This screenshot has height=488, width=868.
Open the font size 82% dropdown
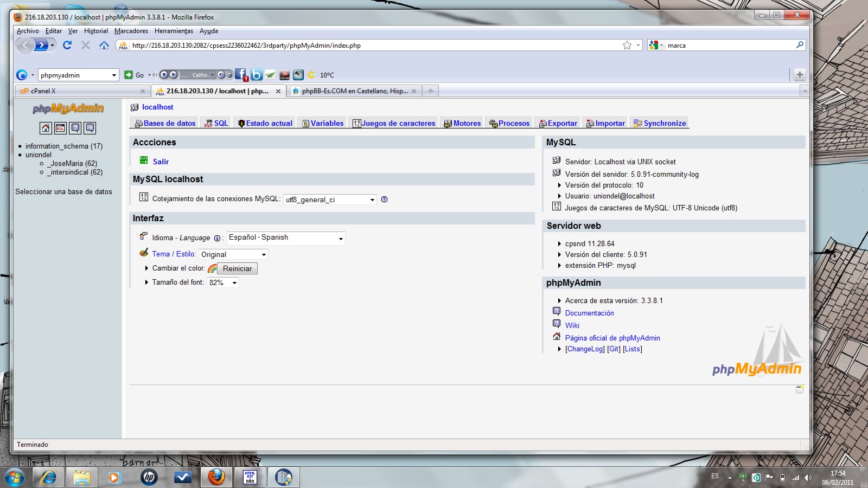pos(223,282)
